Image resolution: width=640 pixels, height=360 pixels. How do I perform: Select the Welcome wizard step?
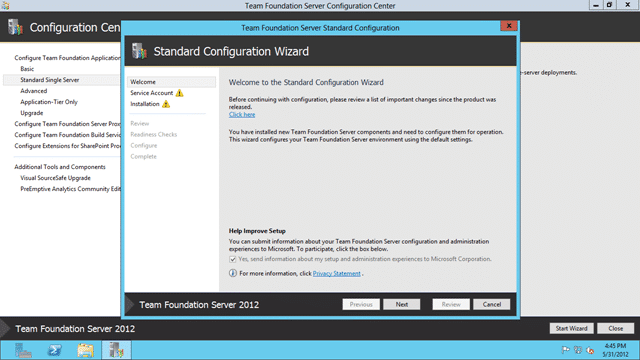click(x=171, y=82)
